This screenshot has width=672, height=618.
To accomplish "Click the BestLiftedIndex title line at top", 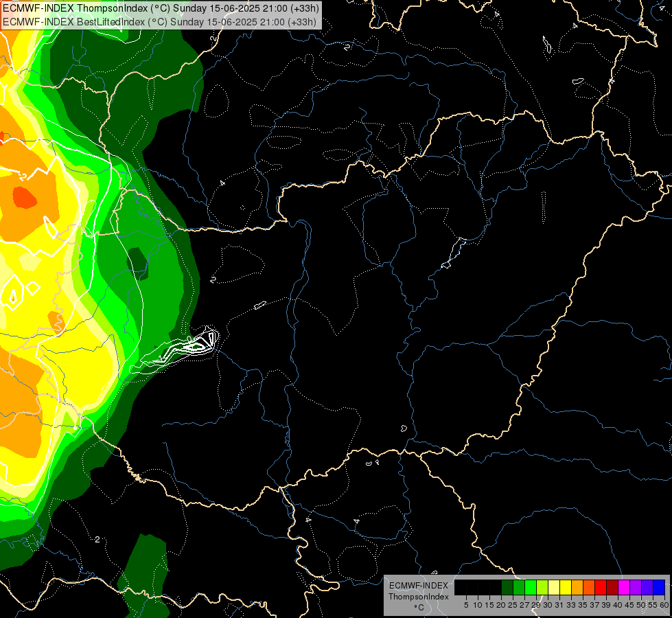I will (x=159, y=22).
